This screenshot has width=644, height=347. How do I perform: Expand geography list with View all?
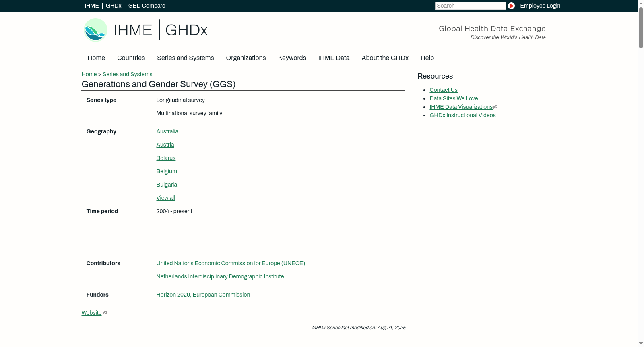(x=166, y=198)
